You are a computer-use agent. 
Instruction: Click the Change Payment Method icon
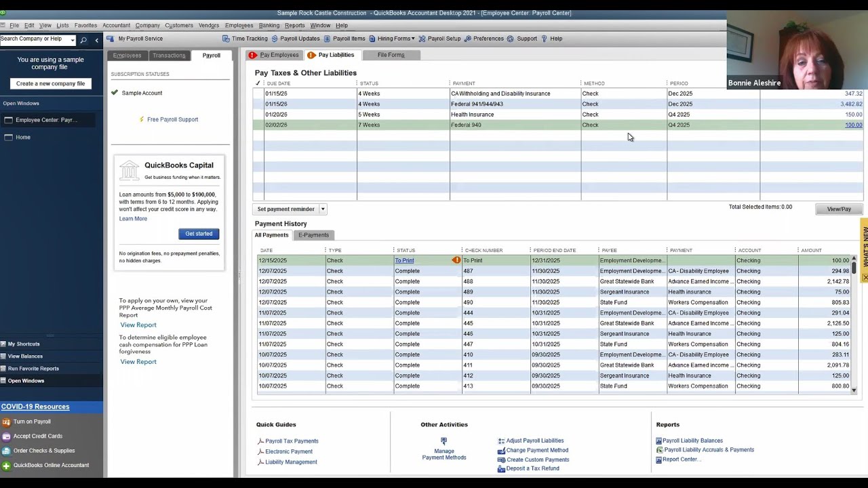point(501,450)
